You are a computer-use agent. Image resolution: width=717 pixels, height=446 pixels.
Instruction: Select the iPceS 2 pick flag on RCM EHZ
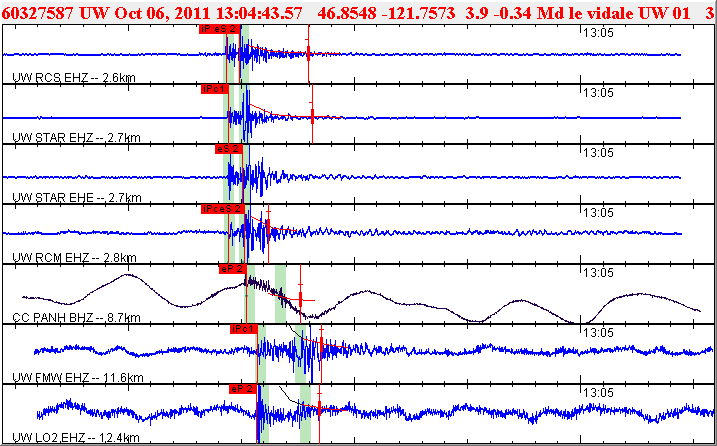tap(223, 209)
